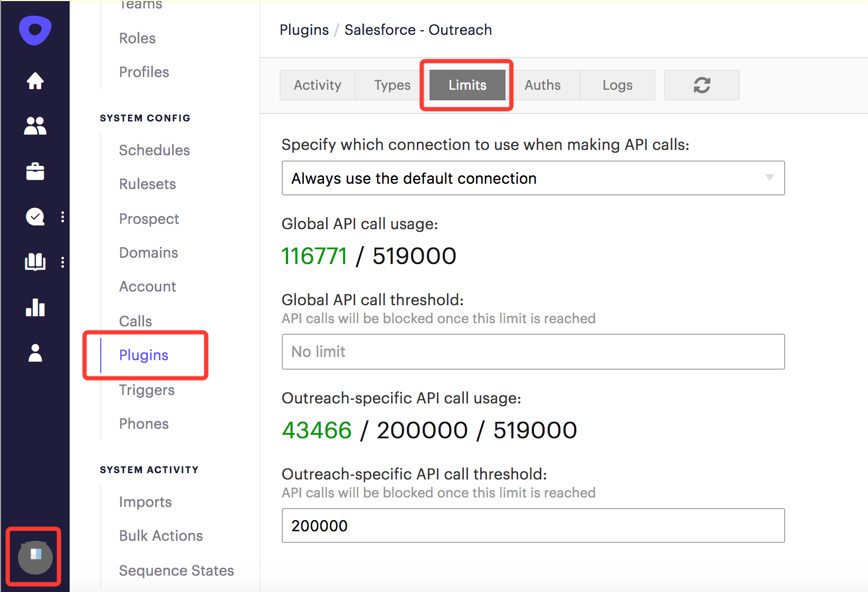Open Prospect under System Config
Viewport: 868px width, 592px height.
[149, 219]
